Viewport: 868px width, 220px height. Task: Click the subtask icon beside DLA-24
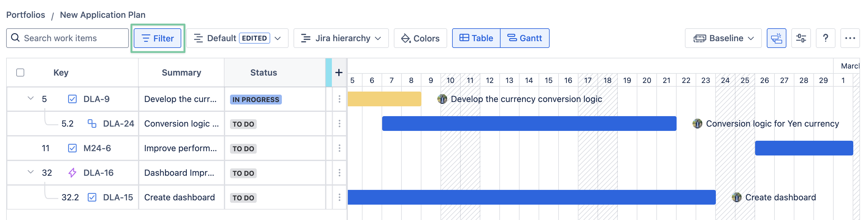click(92, 124)
